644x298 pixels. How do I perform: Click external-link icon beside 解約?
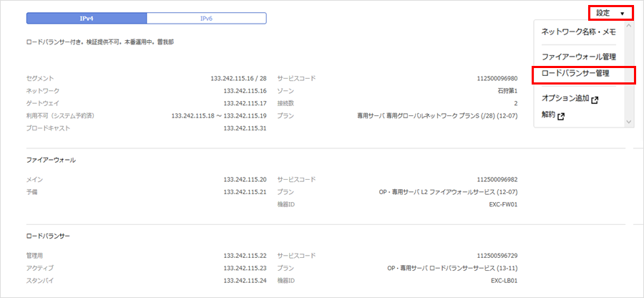point(561,116)
